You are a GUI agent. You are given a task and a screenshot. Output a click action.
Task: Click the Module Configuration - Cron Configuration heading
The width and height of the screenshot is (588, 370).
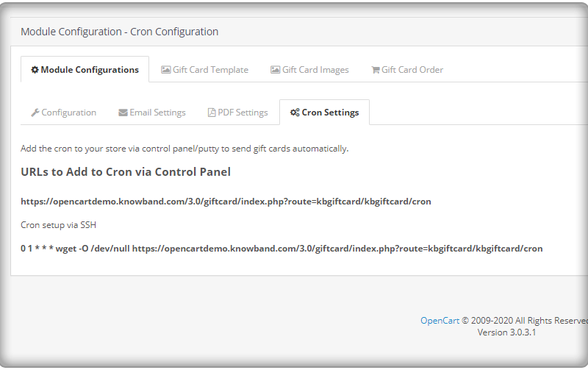click(x=119, y=32)
